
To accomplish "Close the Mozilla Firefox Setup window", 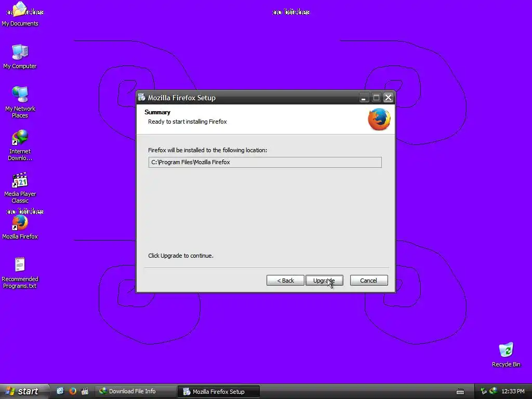I will [x=388, y=98].
